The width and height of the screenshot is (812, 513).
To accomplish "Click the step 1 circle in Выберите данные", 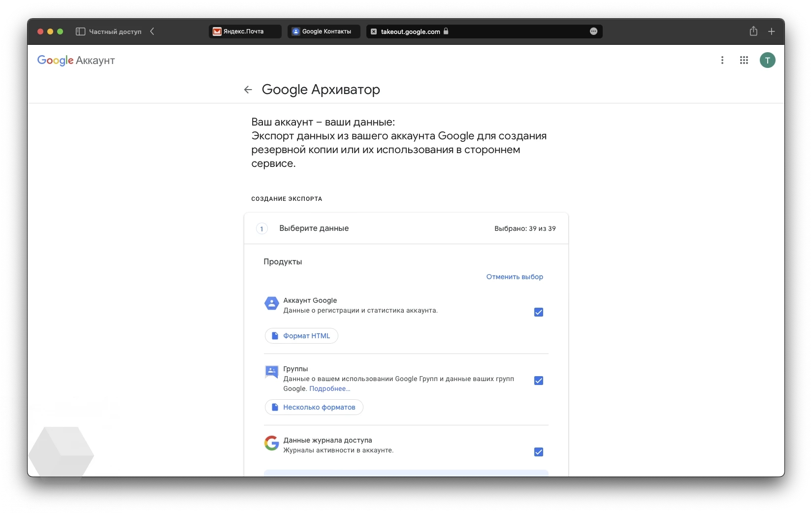I will pyautogui.click(x=262, y=228).
